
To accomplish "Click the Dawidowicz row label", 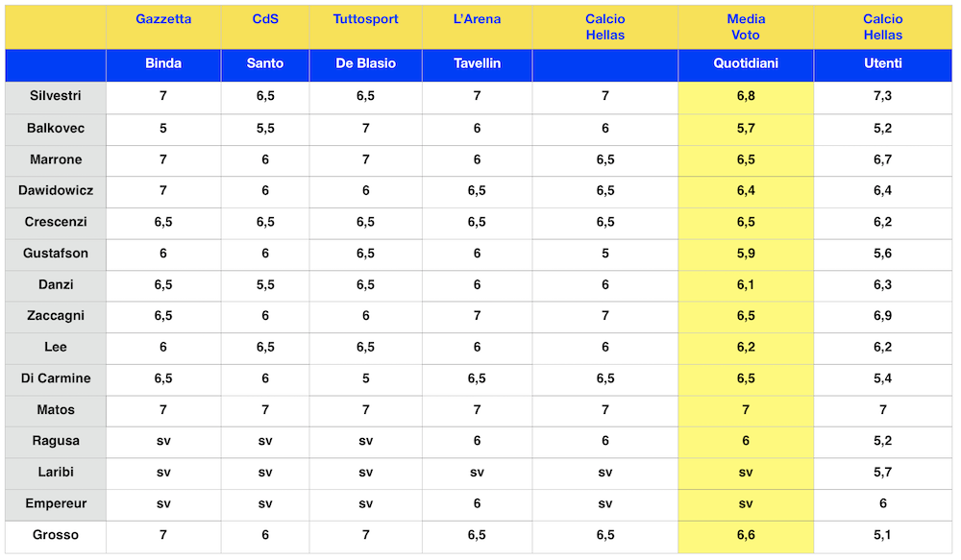I will point(56,190).
